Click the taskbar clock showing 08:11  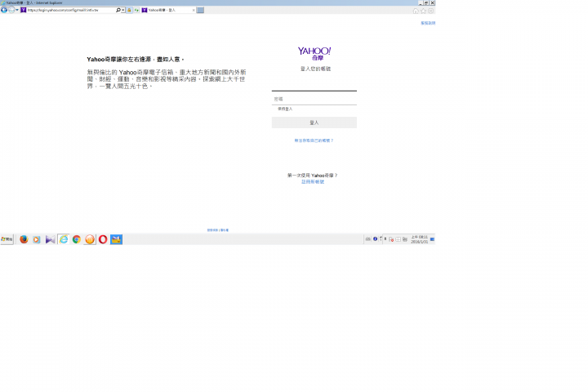419,239
